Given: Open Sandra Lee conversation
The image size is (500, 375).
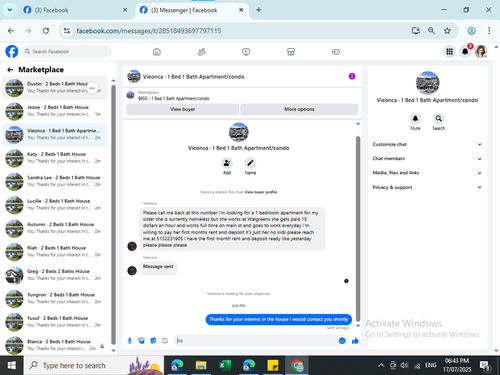Looking at the screenshot, I should click(x=55, y=181).
